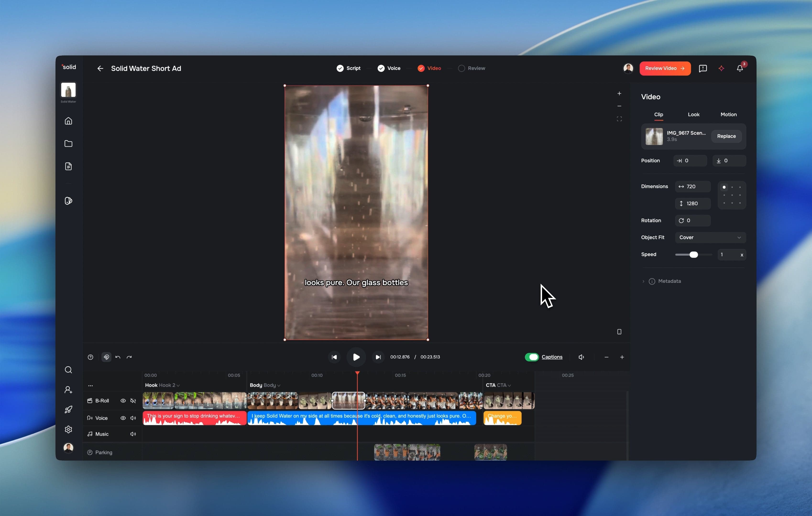Screen dimensions: 812x516
Task: Skip to the previous clip
Action: (334, 357)
